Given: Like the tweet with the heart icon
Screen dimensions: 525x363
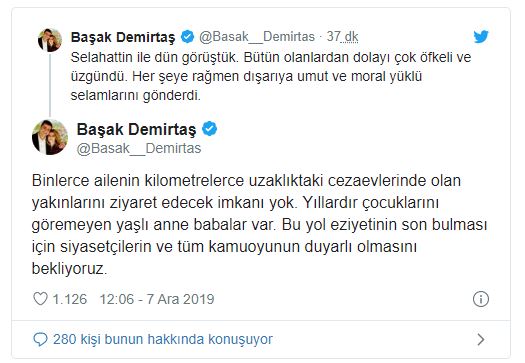Looking at the screenshot, I should click(41, 299).
